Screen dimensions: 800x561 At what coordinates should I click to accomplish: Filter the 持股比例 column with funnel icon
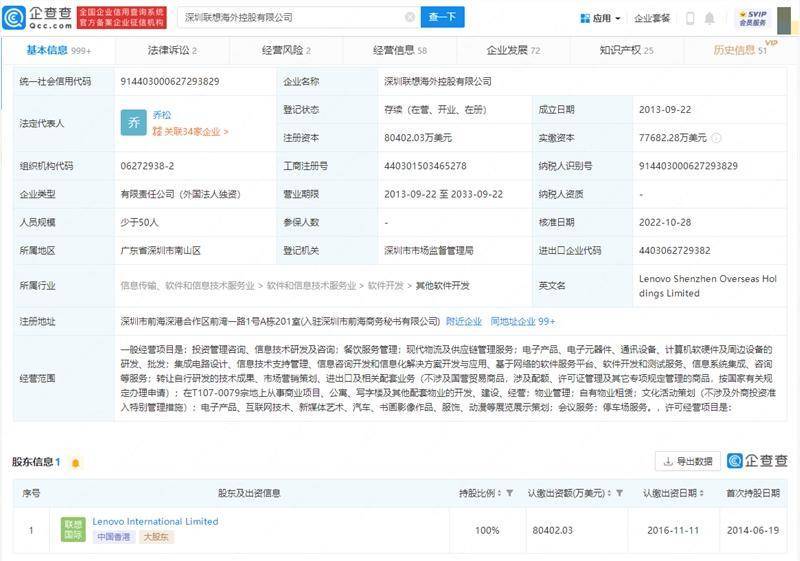[509, 493]
